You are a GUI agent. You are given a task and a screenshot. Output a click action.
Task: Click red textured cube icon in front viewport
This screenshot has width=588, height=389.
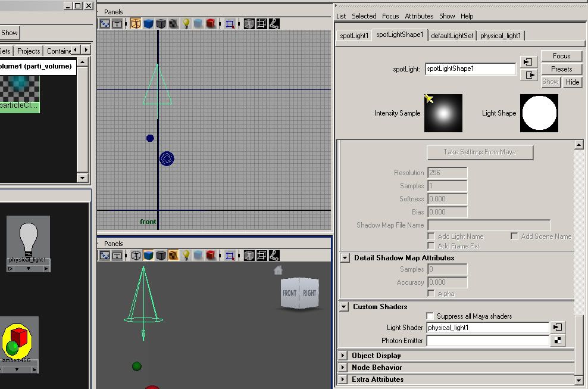(x=211, y=24)
